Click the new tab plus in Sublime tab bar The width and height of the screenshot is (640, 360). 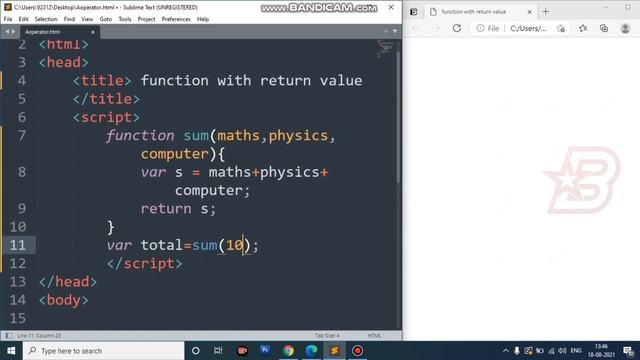pyautogui.click(x=386, y=31)
